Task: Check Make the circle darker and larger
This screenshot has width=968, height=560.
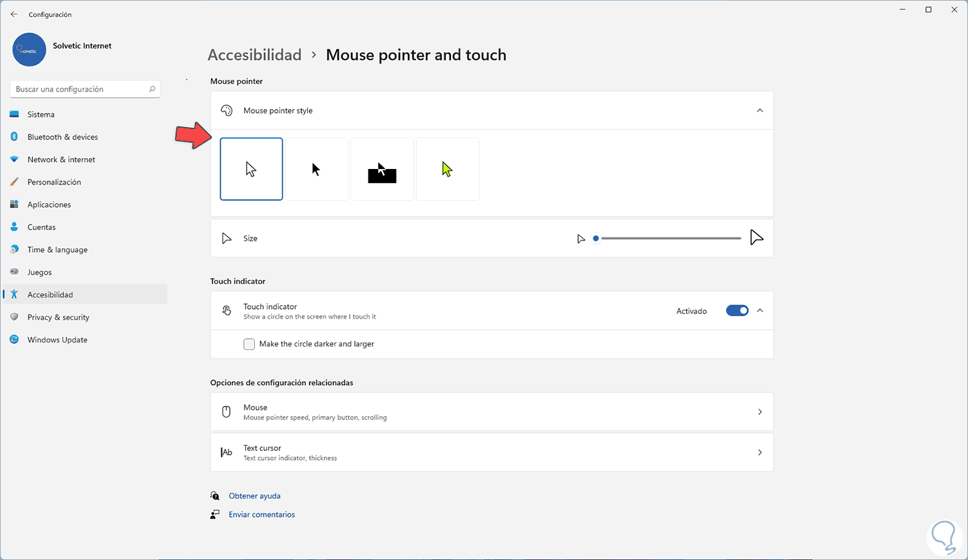Action: [x=249, y=345]
